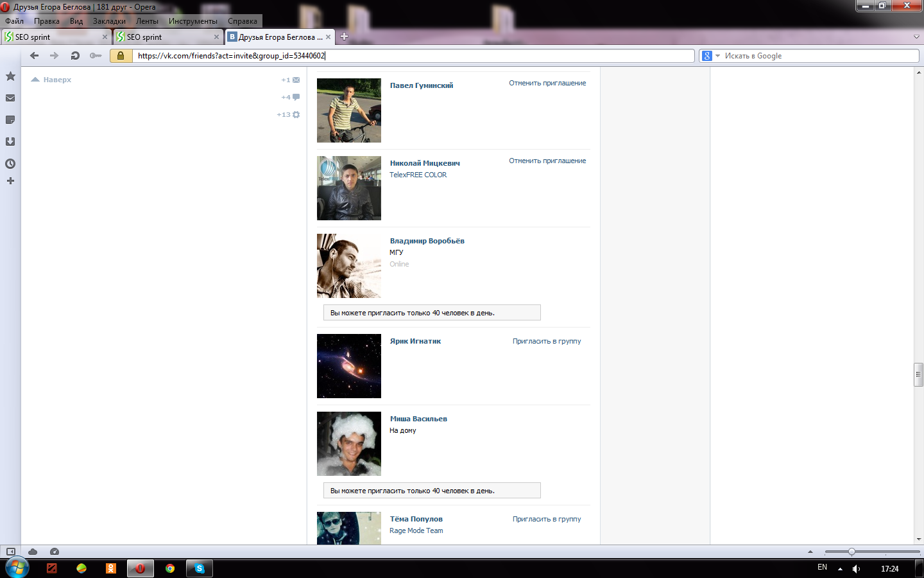
Task: Open a new tab with the plus button
Action: pos(344,37)
